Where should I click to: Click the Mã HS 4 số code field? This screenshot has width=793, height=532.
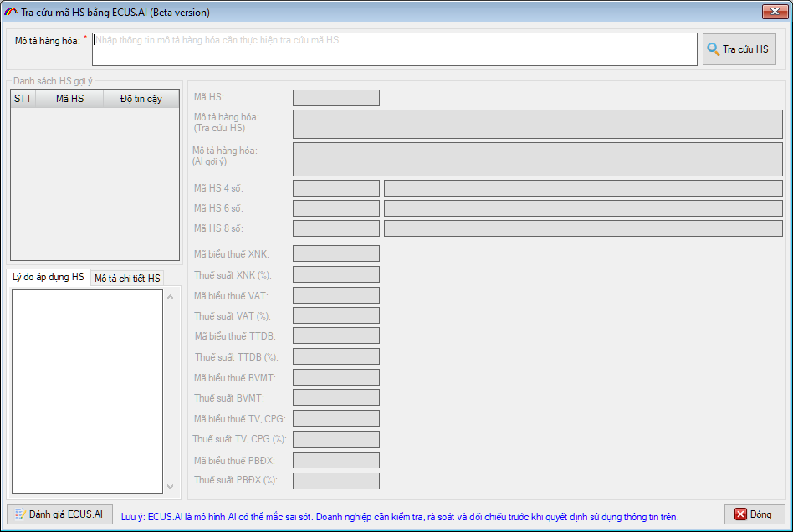pos(335,188)
